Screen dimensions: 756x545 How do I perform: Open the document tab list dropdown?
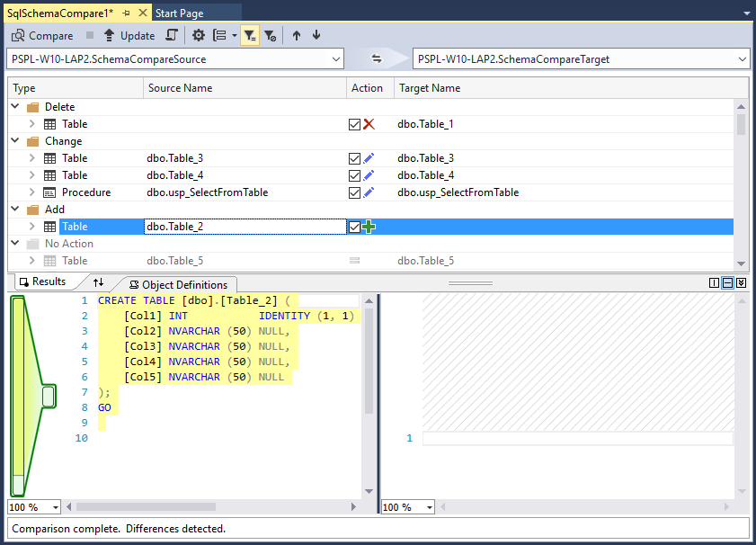(747, 13)
